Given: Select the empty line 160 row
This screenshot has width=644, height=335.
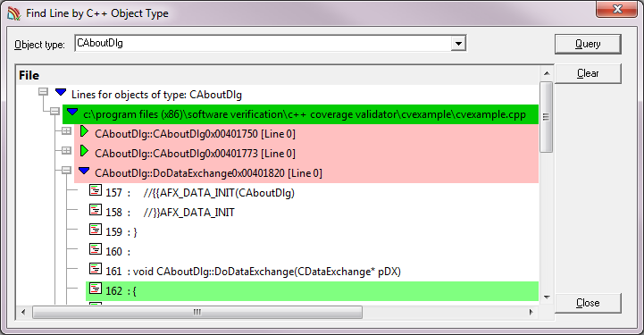Looking at the screenshot, I should 118,252.
